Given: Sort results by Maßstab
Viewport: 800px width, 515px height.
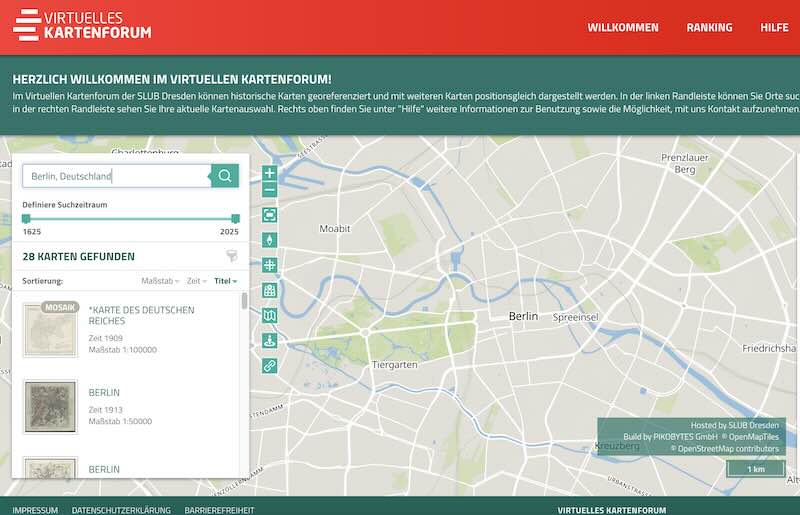Looking at the screenshot, I should pyautogui.click(x=160, y=281).
